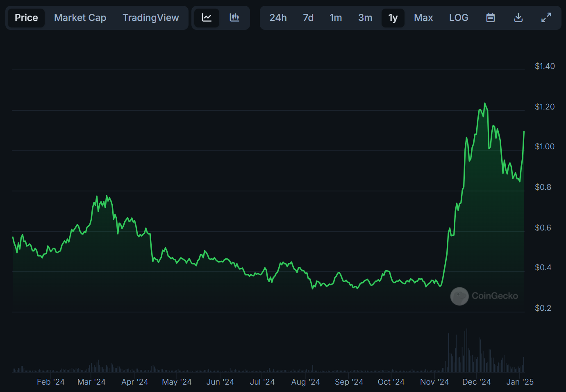Set time range to 1m
566x392 pixels.
click(x=336, y=18)
